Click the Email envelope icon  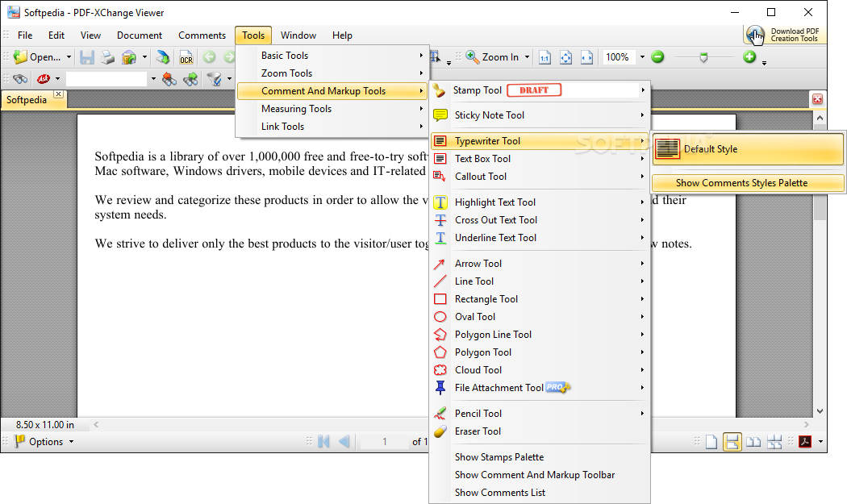coord(128,56)
